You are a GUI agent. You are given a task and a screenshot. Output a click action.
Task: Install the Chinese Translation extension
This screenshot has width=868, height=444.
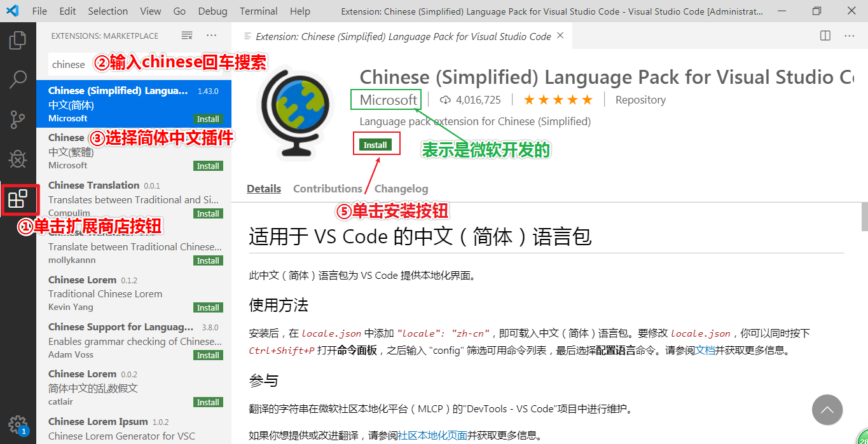(208, 213)
